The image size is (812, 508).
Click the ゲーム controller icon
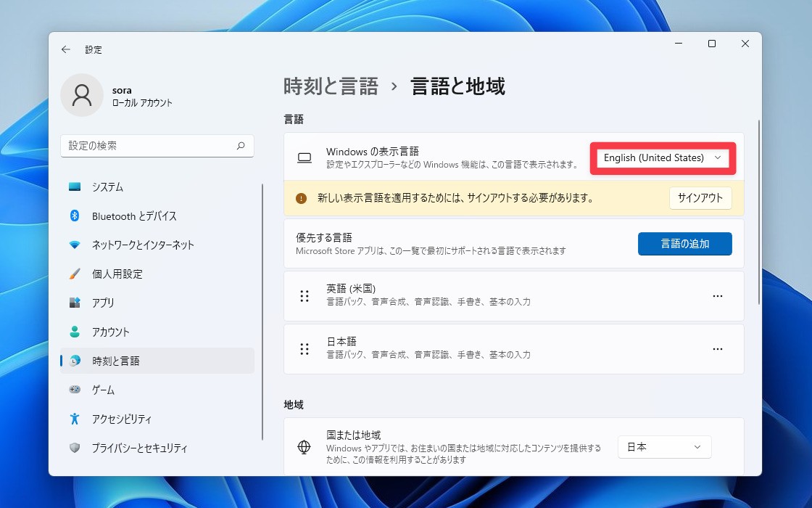click(x=75, y=389)
